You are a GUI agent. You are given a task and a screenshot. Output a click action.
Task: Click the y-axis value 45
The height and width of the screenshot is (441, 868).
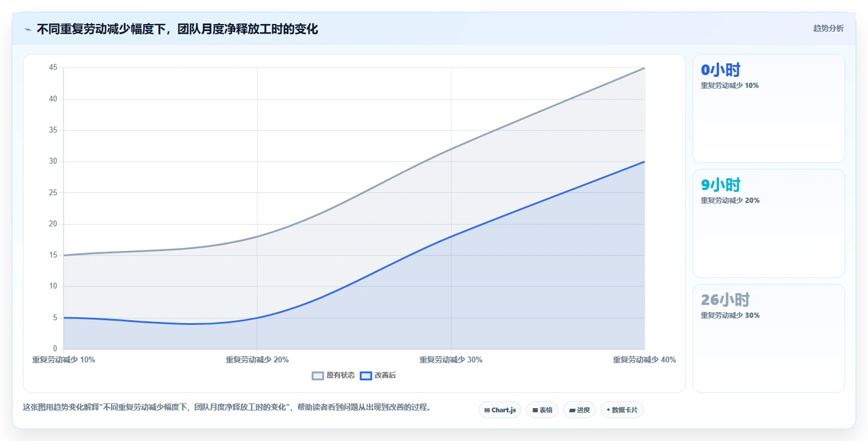click(x=53, y=67)
